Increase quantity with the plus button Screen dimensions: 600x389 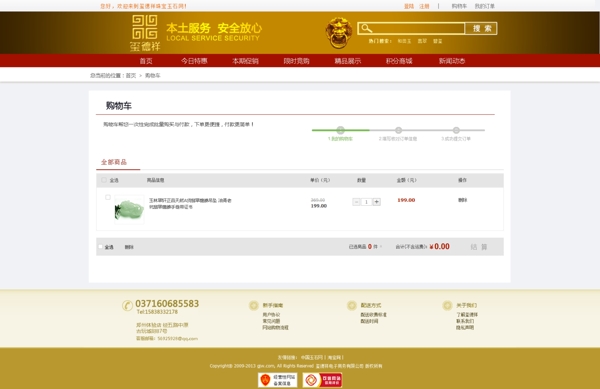377,202
